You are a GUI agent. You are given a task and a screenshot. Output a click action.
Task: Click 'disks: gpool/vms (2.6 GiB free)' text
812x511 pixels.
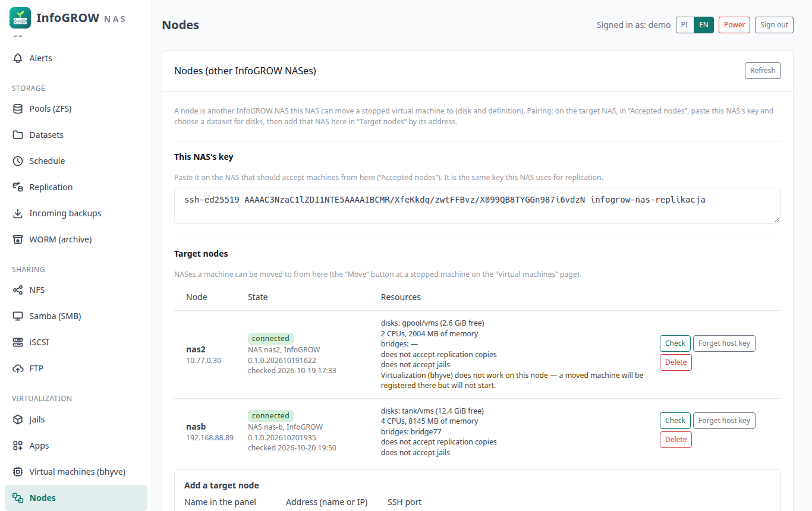(433, 323)
